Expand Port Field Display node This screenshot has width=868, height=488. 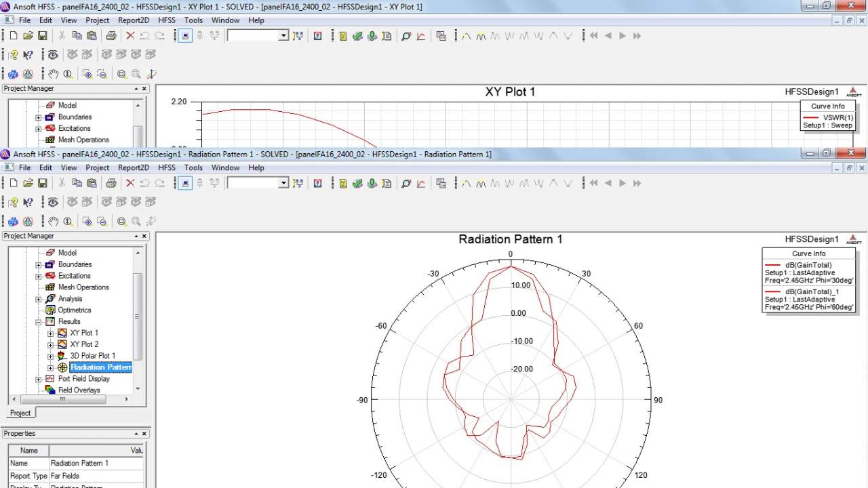(39, 379)
